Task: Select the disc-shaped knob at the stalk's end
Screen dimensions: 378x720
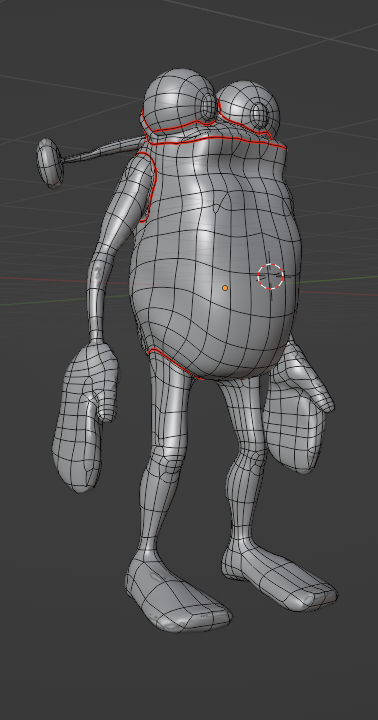Action: [50, 163]
